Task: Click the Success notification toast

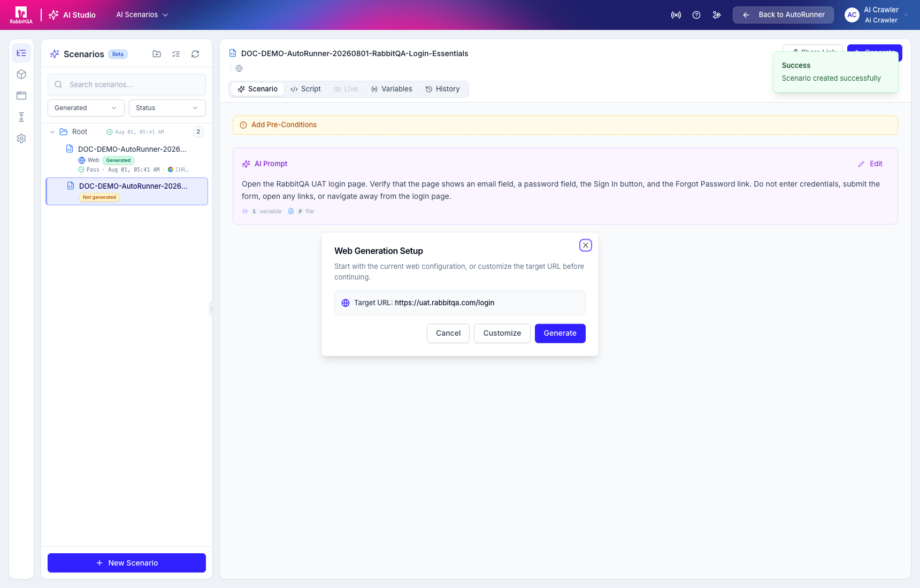Action: click(835, 72)
